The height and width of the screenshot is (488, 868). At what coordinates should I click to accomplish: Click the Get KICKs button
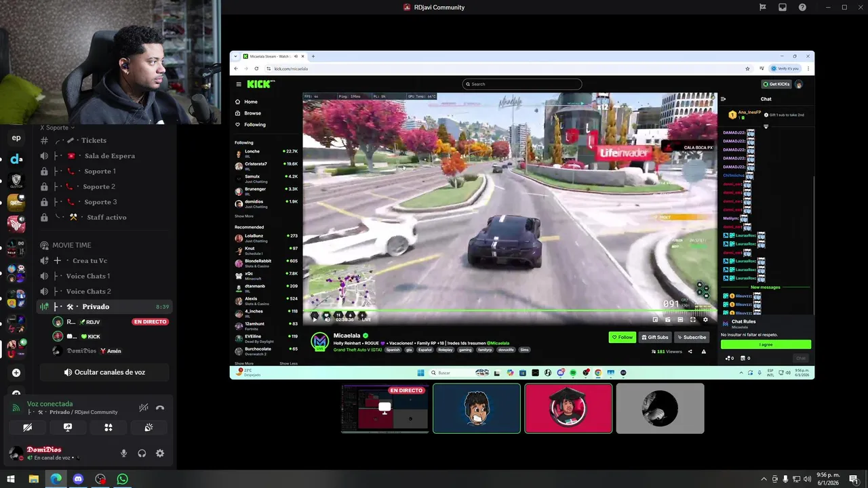[776, 84]
